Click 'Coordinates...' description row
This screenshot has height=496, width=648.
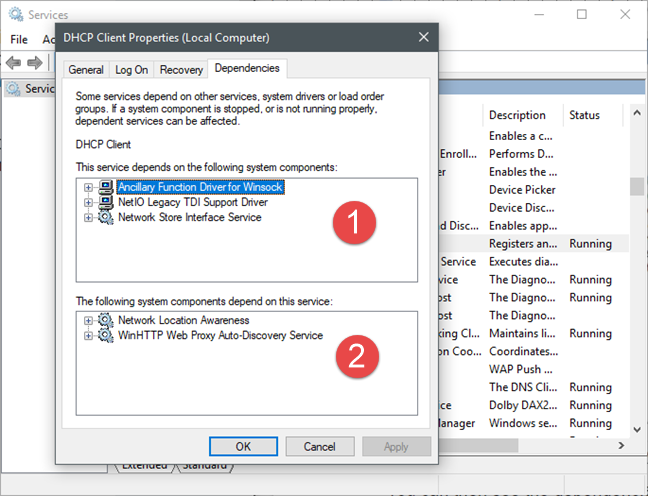(x=524, y=351)
